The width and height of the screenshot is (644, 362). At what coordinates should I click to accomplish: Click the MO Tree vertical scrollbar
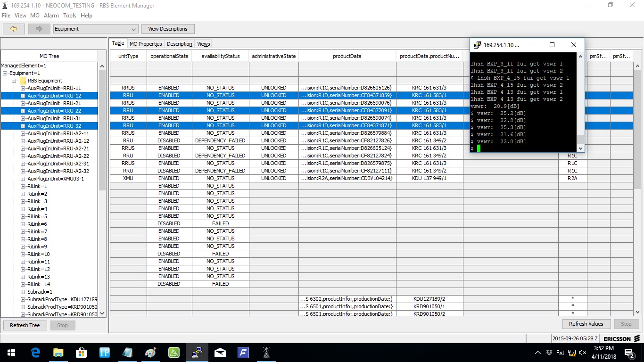point(102,189)
